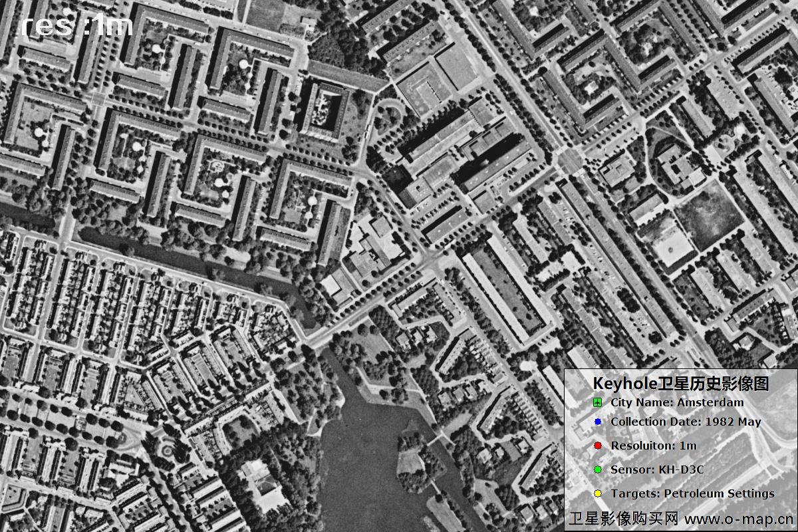Click the yellow dot beside Targets
798x532 pixels.
click(x=597, y=493)
